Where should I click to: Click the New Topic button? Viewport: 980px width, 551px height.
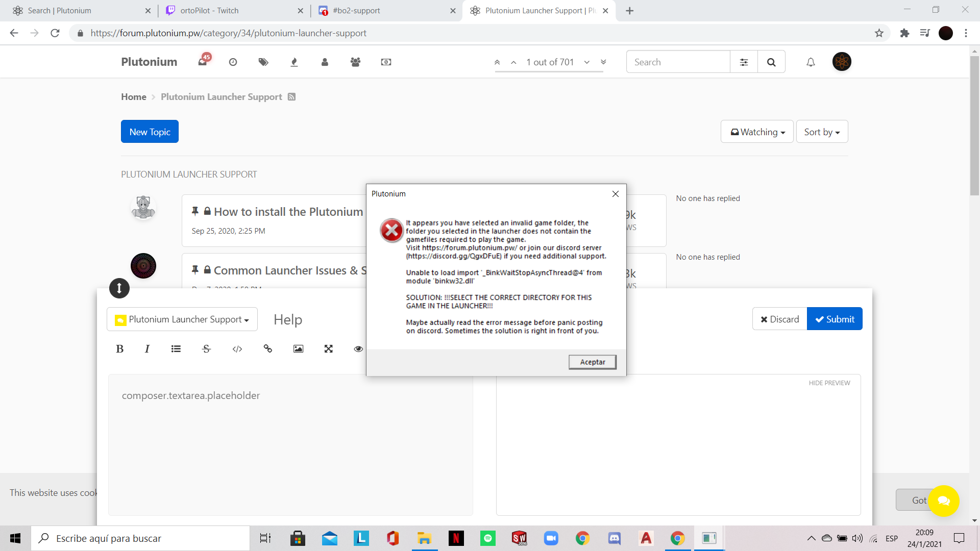[150, 132]
